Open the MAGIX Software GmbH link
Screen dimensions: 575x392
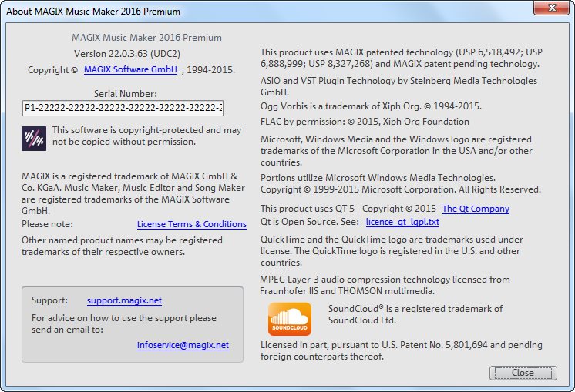pos(130,69)
